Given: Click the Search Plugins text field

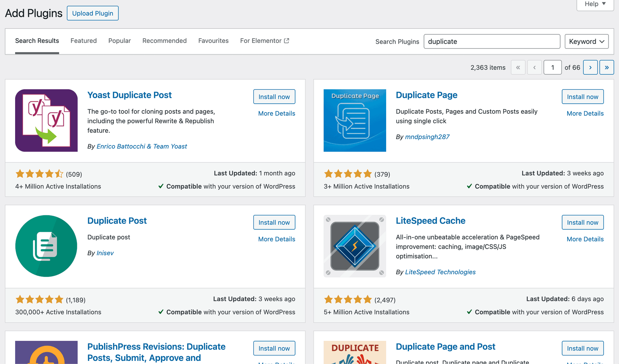Looking at the screenshot, I should 492,41.
